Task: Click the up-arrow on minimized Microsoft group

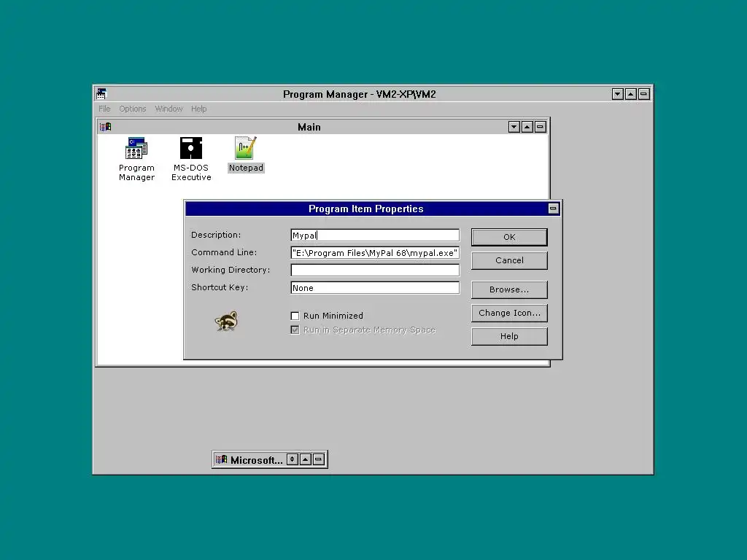Action: coord(306,459)
